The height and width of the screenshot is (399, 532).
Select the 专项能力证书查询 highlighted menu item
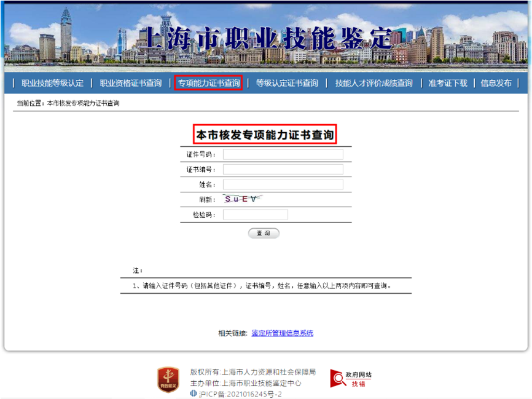coord(209,85)
